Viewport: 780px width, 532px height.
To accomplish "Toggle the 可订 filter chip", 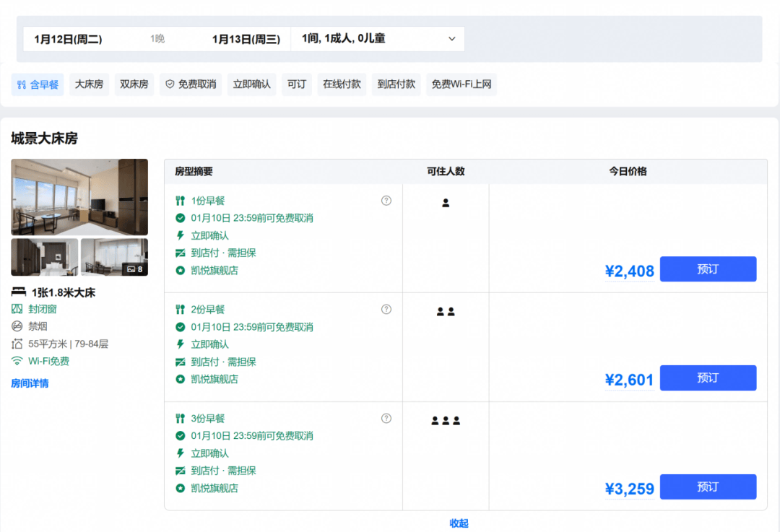I will point(297,84).
